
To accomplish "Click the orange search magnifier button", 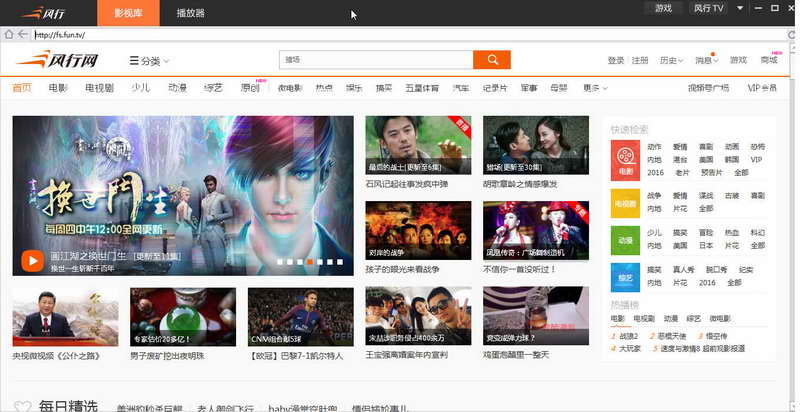I will 492,60.
